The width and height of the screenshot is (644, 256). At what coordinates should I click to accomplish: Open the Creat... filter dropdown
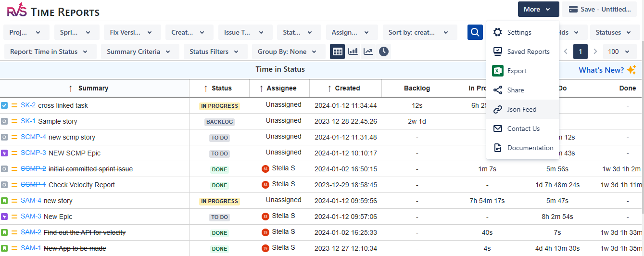click(190, 32)
